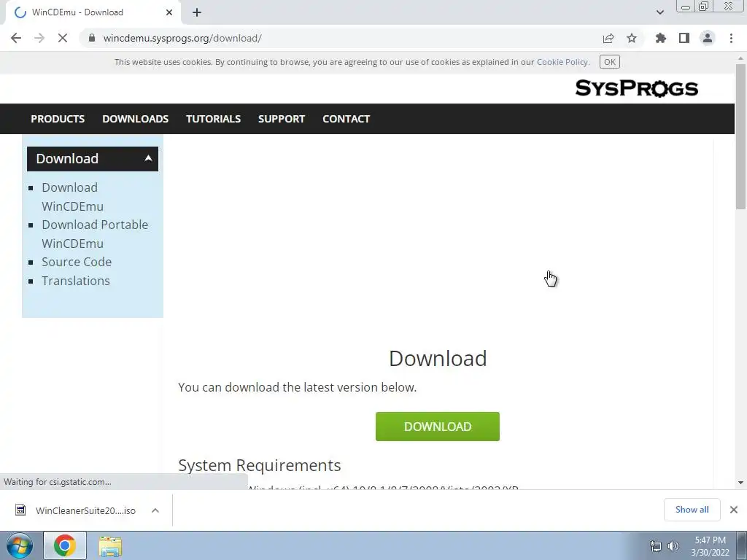The height and width of the screenshot is (560, 747).
Task: Click the volume speaker tray icon
Action: point(673,546)
